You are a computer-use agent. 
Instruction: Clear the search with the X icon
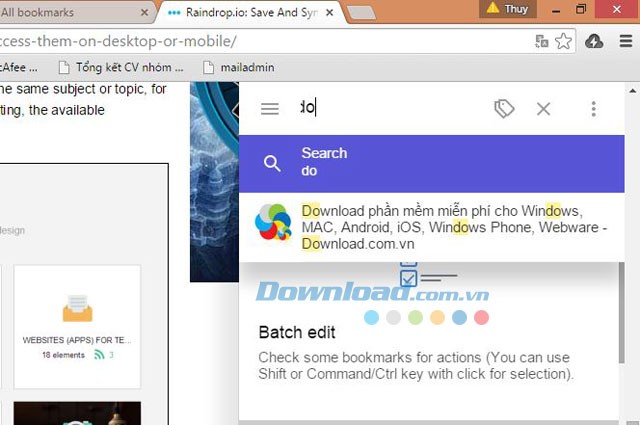click(x=544, y=109)
